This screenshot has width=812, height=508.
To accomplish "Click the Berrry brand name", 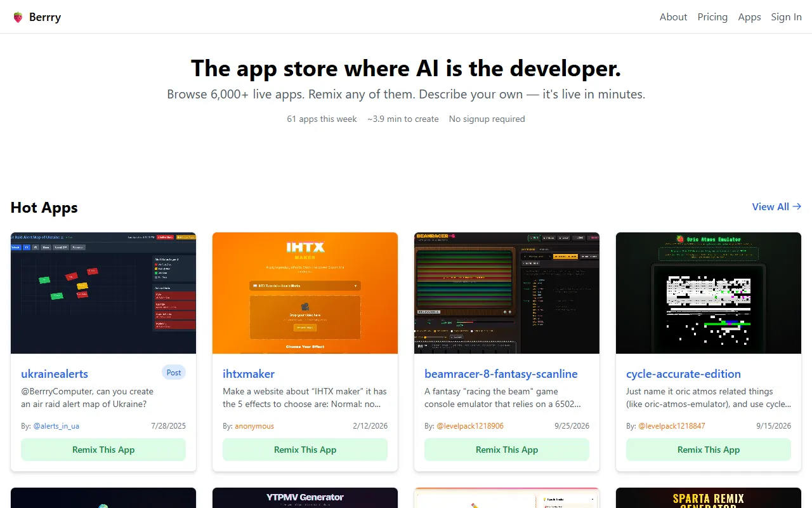I will 45,17.
